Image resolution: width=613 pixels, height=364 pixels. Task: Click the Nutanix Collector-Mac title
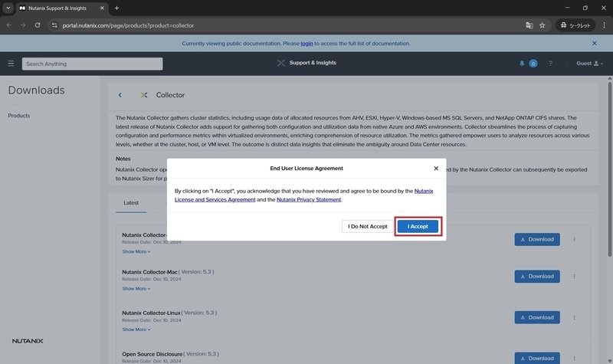pos(149,272)
